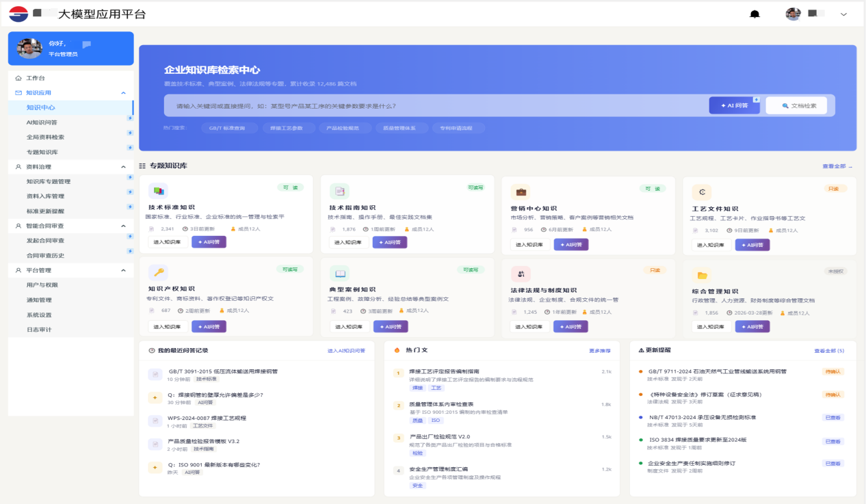This screenshot has width=866, height=504.
Task: Click the 综合管理知识 folder icon
Action: click(702, 276)
